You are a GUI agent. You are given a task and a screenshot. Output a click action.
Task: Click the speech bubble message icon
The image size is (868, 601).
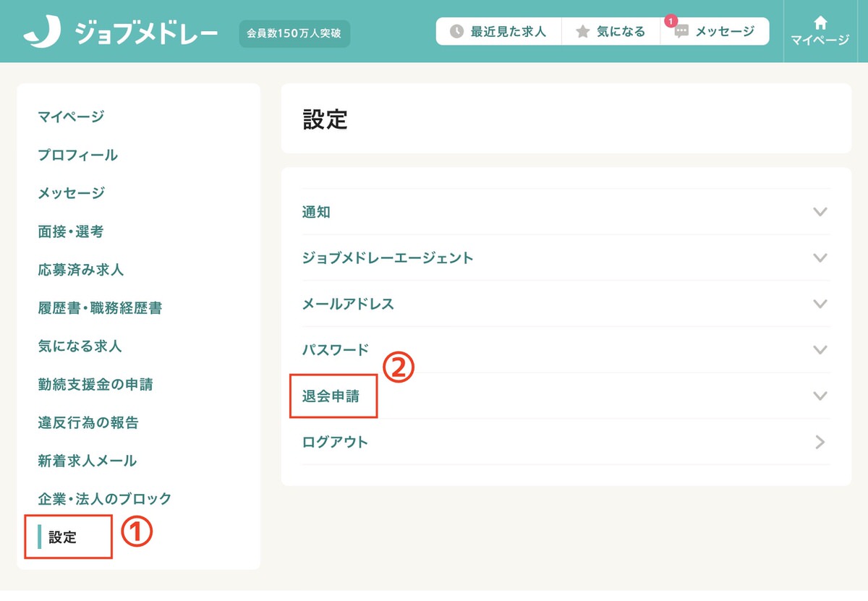pyautogui.click(x=681, y=33)
